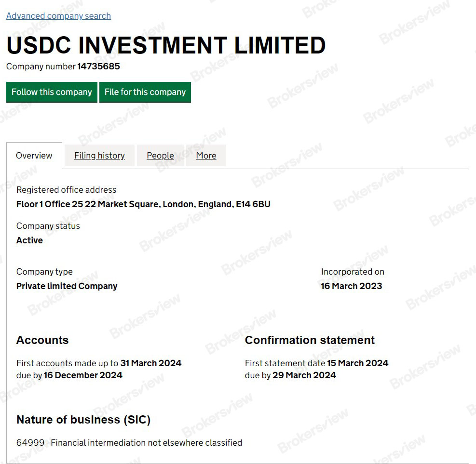This screenshot has width=476, height=464.
Task: Select the confirmation statement due date 29 March 2024
Action: pyautogui.click(x=304, y=375)
